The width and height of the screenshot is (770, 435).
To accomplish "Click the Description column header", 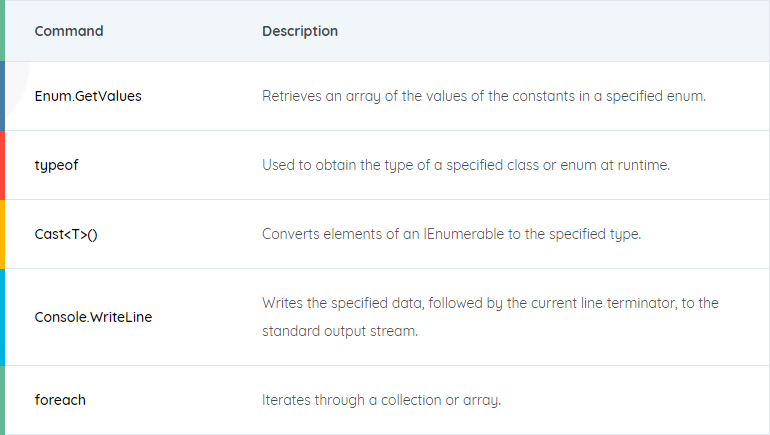I will click(x=300, y=31).
